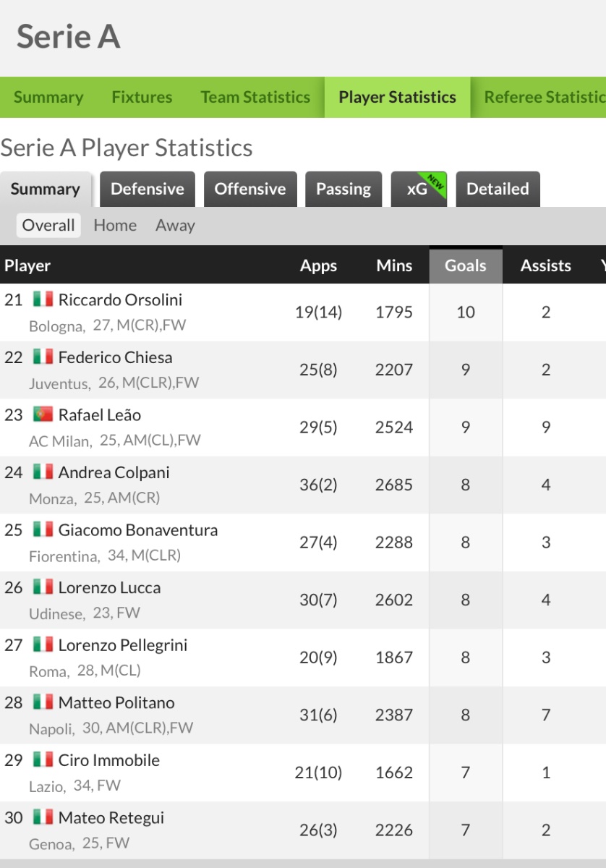Image resolution: width=606 pixels, height=868 pixels.
Task: Open Rafael Leão player profile link
Action: (100, 415)
